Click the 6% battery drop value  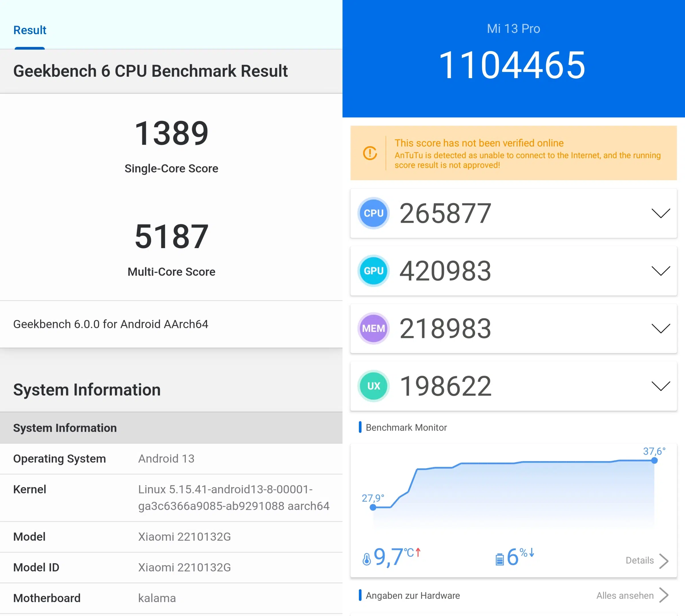point(517,557)
